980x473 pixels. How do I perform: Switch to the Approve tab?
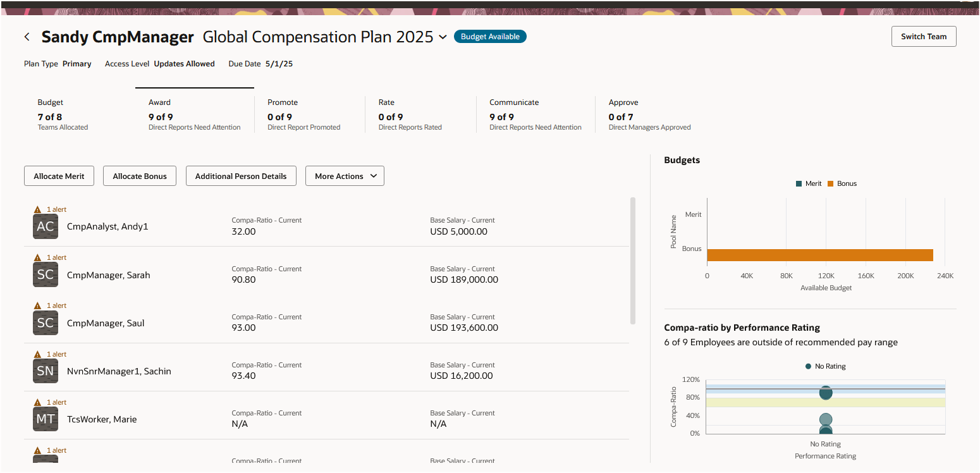649,114
